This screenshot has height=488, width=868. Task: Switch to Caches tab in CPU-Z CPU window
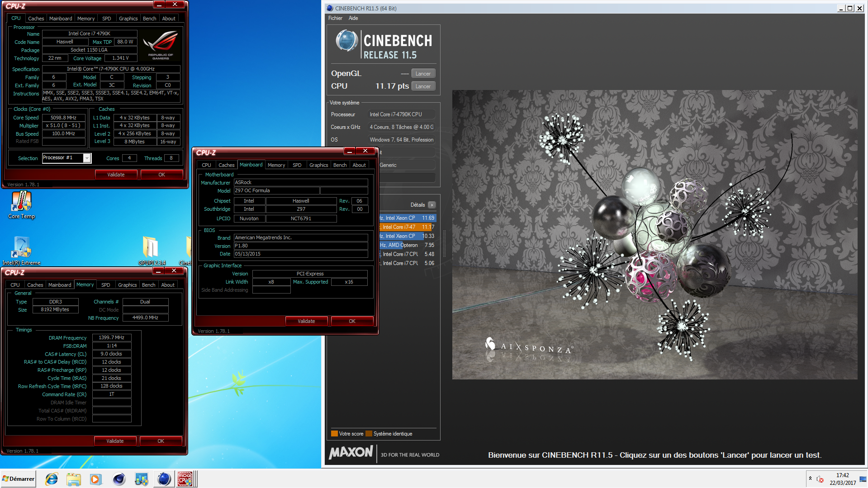tap(36, 19)
